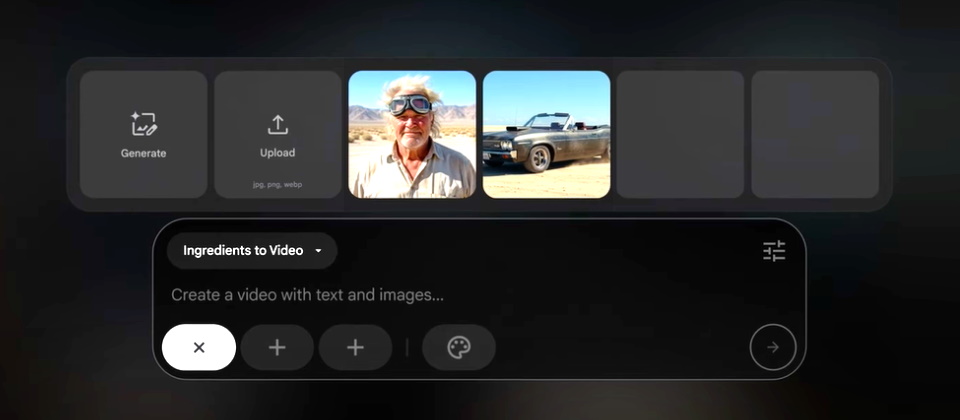Expand the Ingredients to Video dropdown

pos(252,251)
